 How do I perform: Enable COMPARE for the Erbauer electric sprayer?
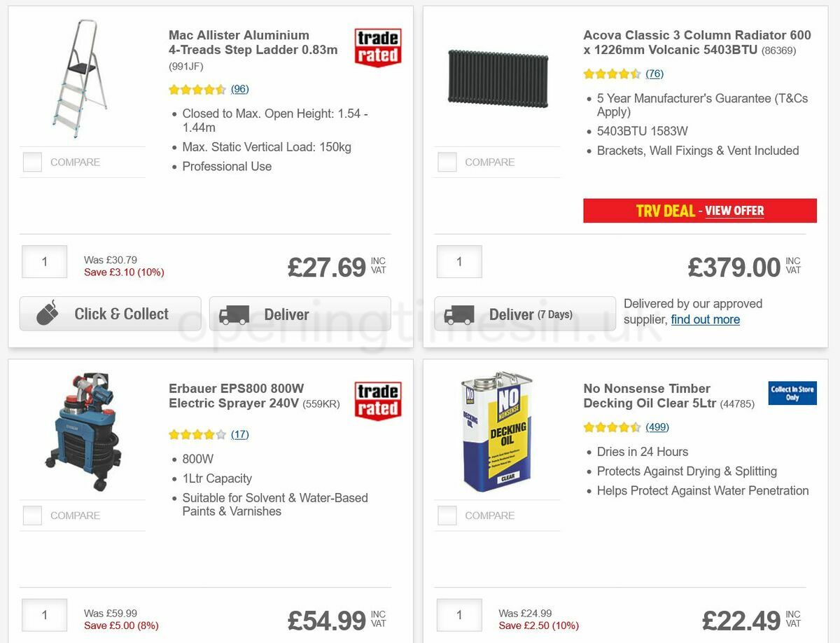point(32,515)
